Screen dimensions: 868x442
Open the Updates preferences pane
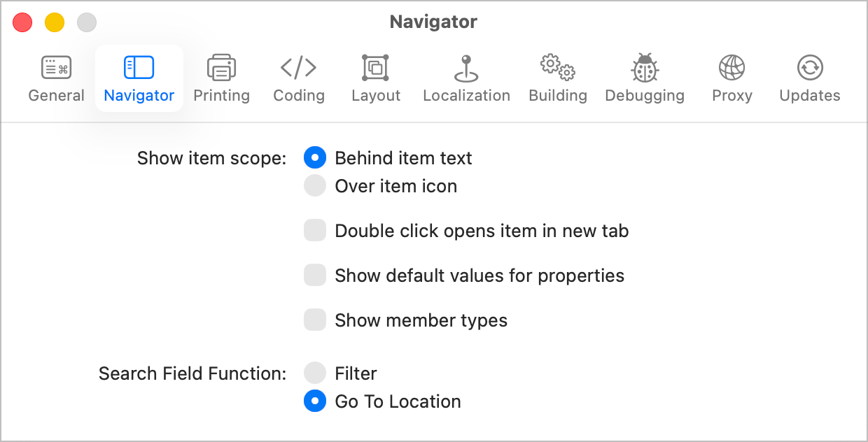[x=809, y=77]
